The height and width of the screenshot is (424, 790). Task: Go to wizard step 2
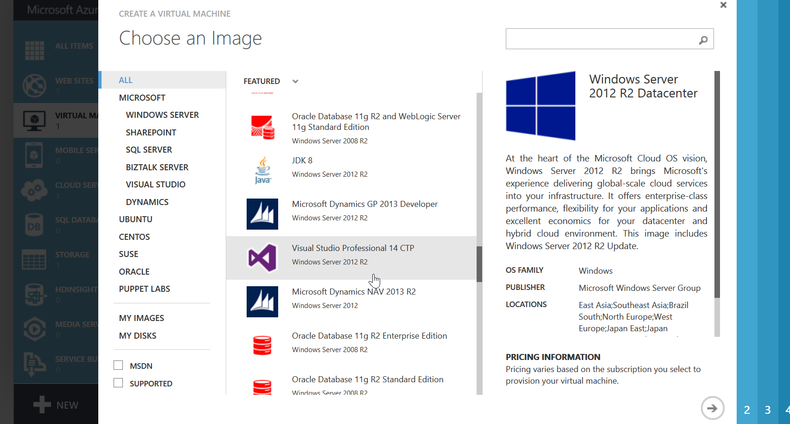[747, 410]
